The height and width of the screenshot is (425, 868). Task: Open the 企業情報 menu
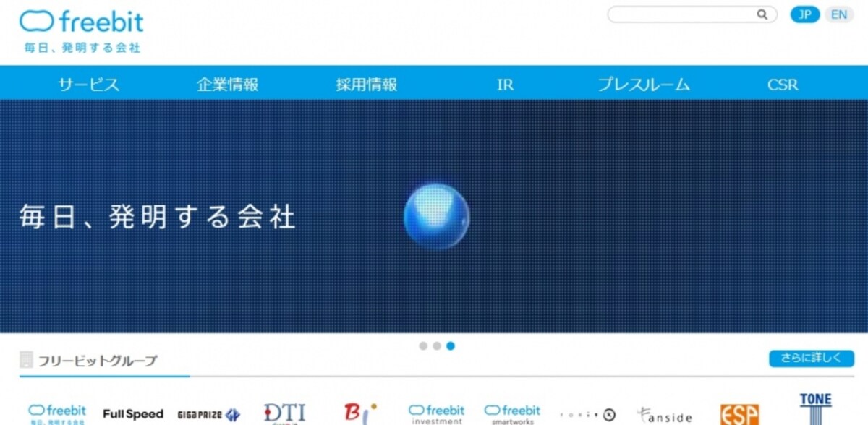[x=227, y=84]
